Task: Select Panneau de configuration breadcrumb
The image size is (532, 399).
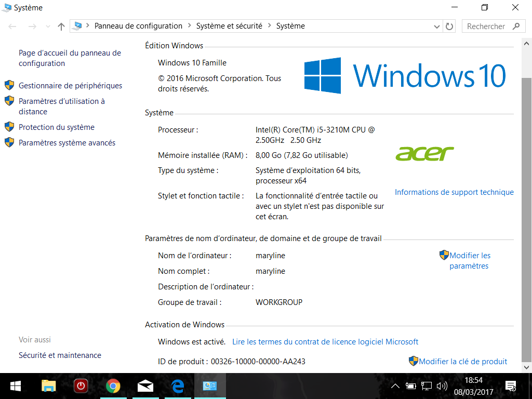Action: tap(138, 26)
